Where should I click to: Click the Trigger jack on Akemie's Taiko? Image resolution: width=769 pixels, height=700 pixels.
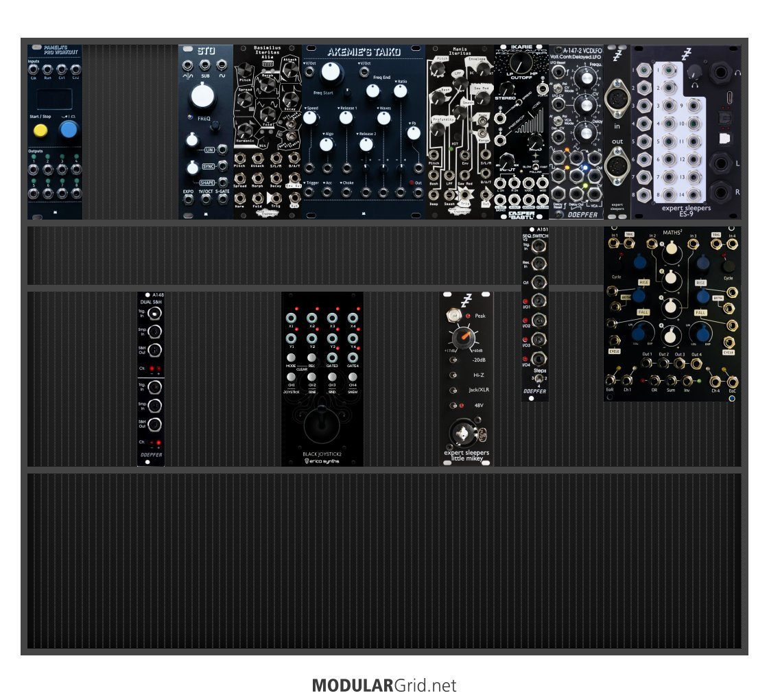[x=309, y=192]
